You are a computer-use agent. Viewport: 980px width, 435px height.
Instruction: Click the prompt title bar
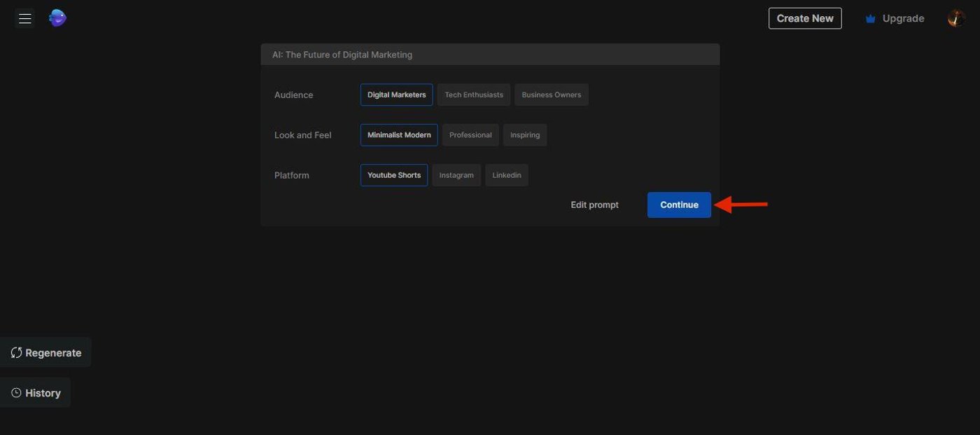tap(490, 54)
